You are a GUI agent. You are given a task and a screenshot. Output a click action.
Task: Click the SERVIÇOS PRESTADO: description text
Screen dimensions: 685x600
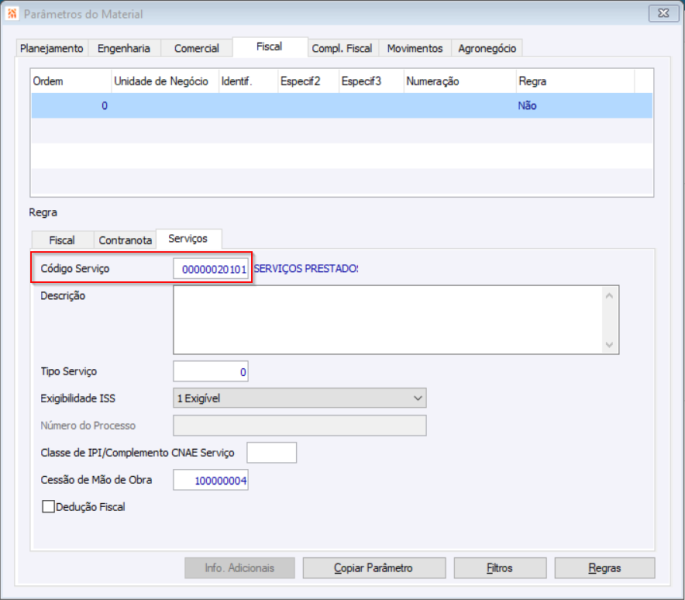point(306,269)
